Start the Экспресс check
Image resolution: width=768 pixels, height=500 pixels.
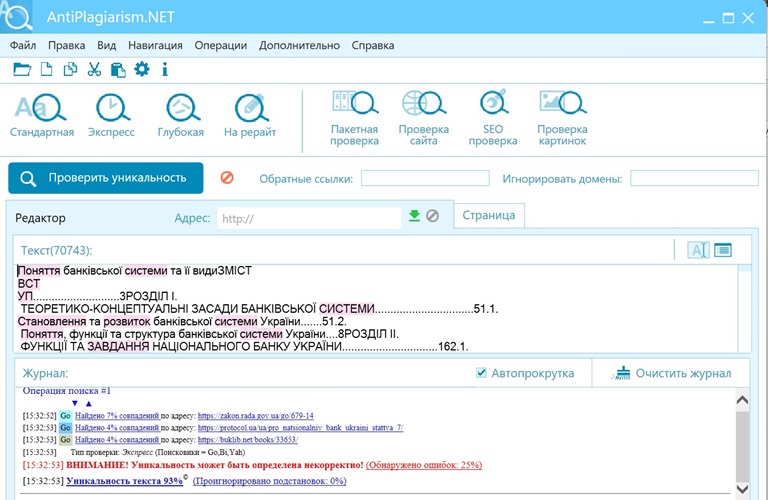pyautogui.click(x=111, y=116)
